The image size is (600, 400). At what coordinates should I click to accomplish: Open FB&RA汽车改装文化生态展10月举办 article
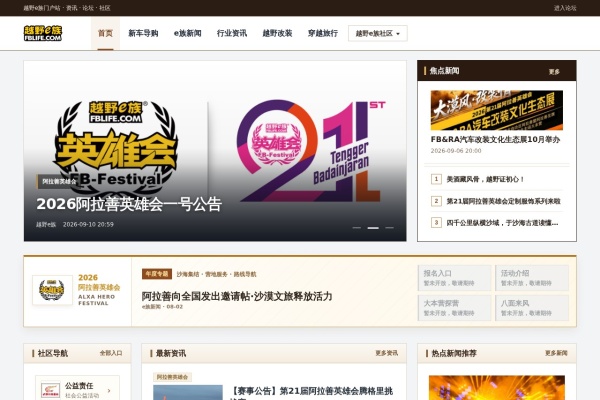pos(495,139)
